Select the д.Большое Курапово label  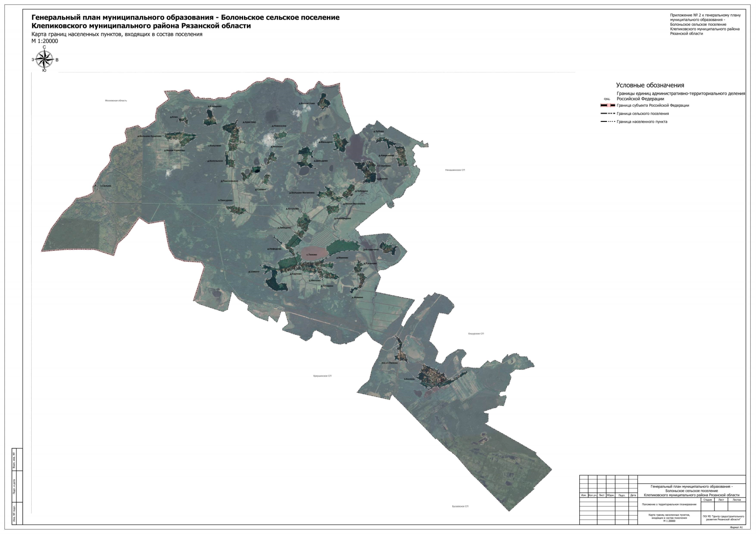pyautogui.click(x=150, y=136)
